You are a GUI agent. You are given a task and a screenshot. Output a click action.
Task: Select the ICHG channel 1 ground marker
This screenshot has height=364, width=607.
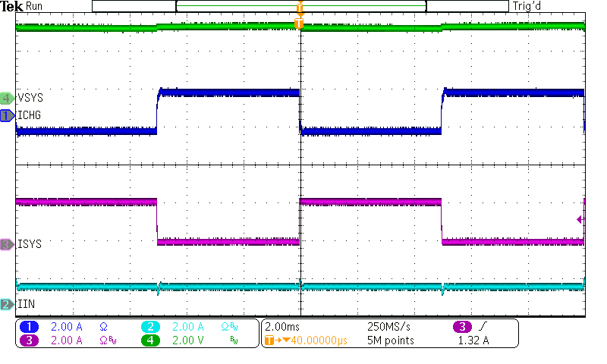coord(7,115)
